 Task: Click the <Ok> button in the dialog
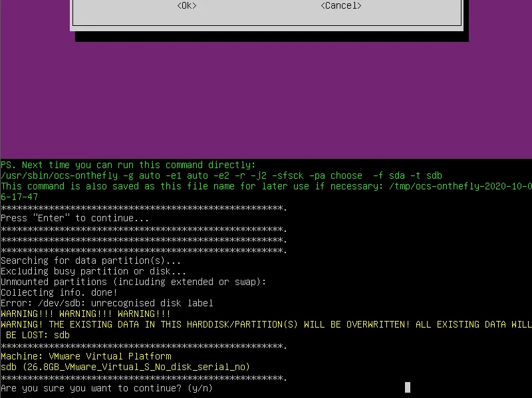(x=187, y=5)
